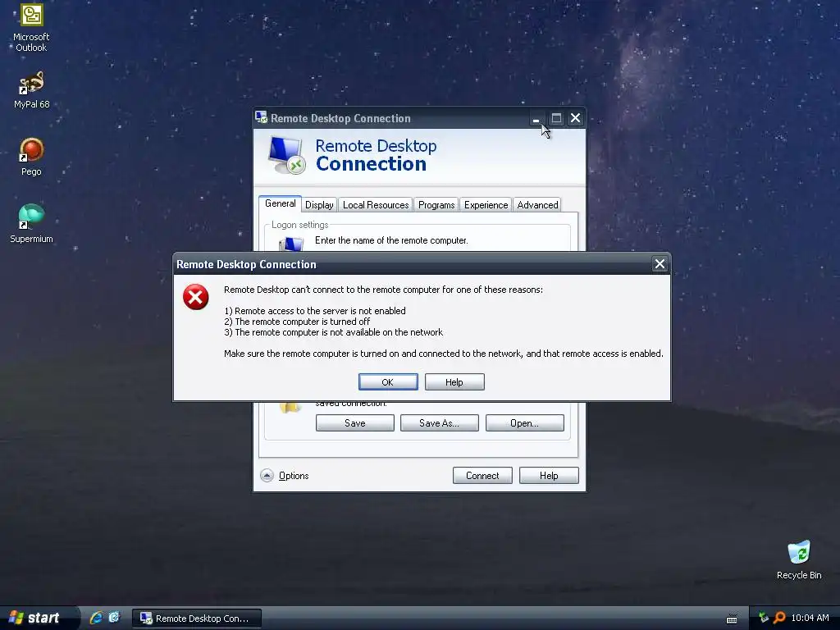Click the 'Remote access to the server' reason
Image resolution: width=840 pixels, height=630 pixels.
[315, 311]
